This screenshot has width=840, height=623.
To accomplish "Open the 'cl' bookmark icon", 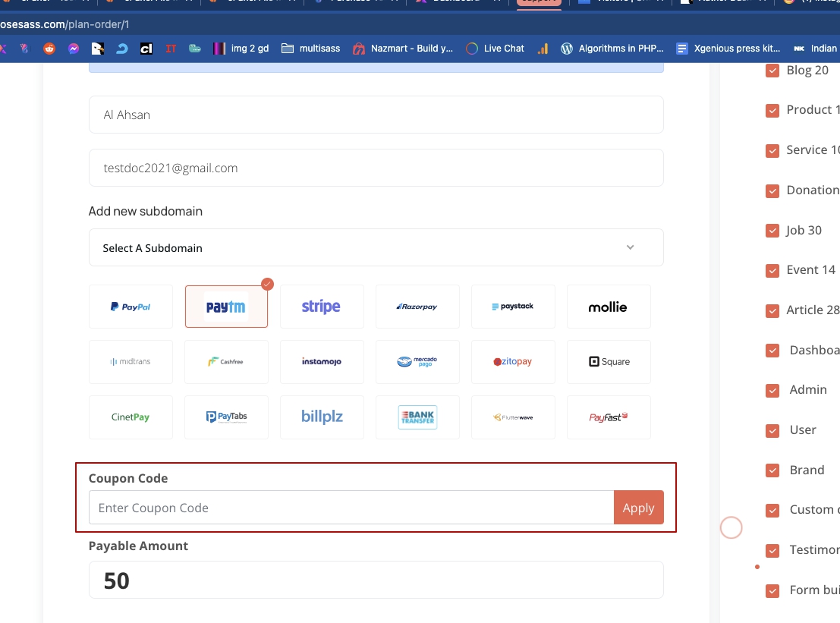I will click(146, 49).
